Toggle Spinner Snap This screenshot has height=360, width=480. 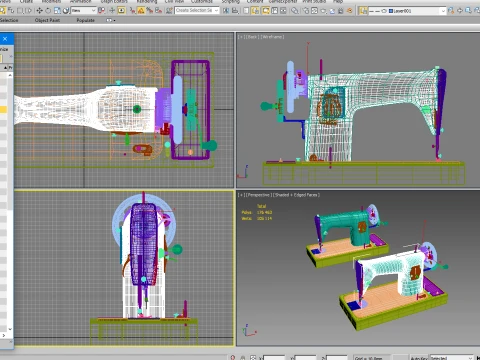(x=158, y=11)
